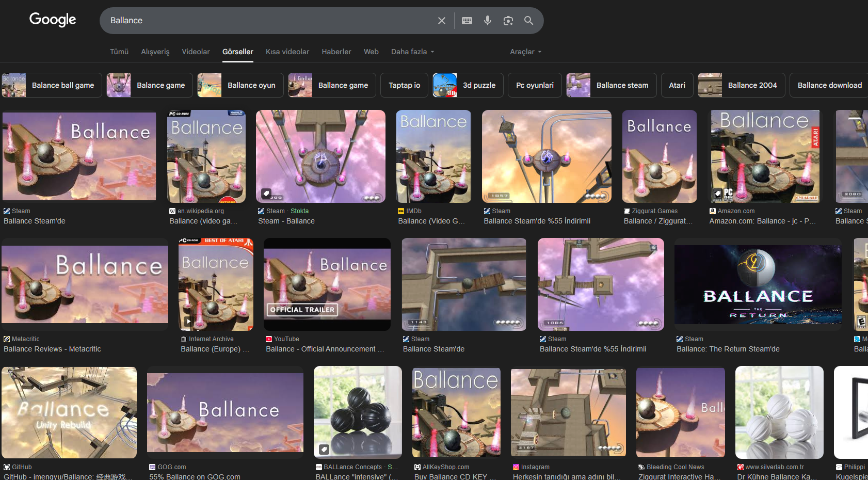Click the GitHub favicon beside GitHub label
Screen dimensions: 868x480
(7, 467)
